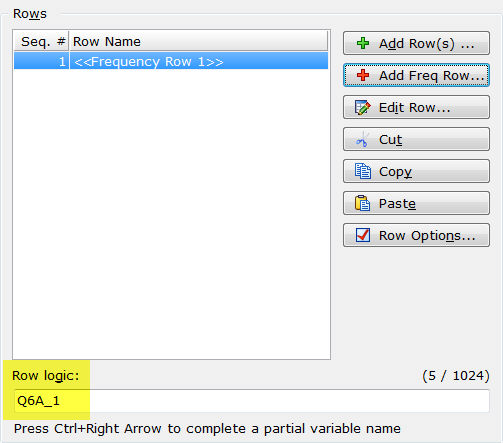Click the pencil icon on Edit Row
This screenshot has width=503, height=443.
coord(363,107)
